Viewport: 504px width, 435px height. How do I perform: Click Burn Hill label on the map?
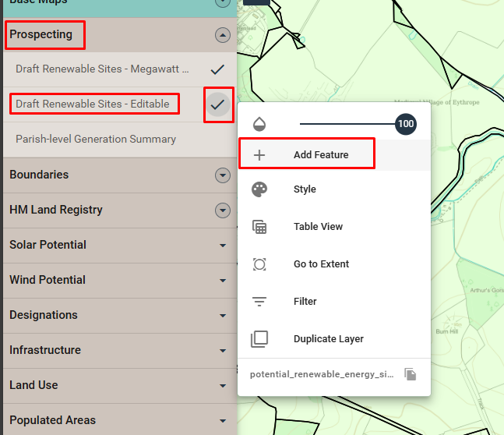tap(447, 331)
